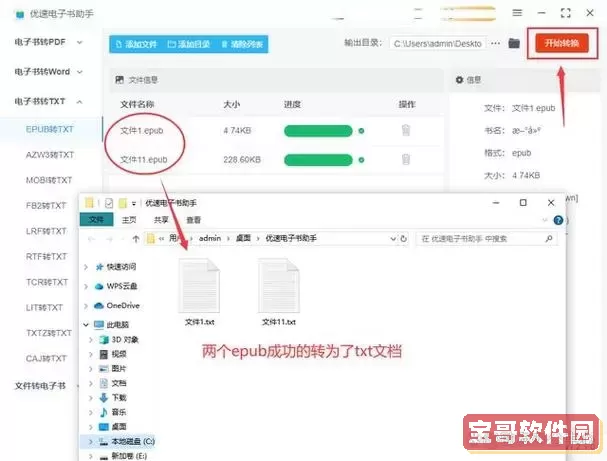Screen dimensions: 607x461
Task: Click 添加目录 add folder button
Action: (189, 44)
